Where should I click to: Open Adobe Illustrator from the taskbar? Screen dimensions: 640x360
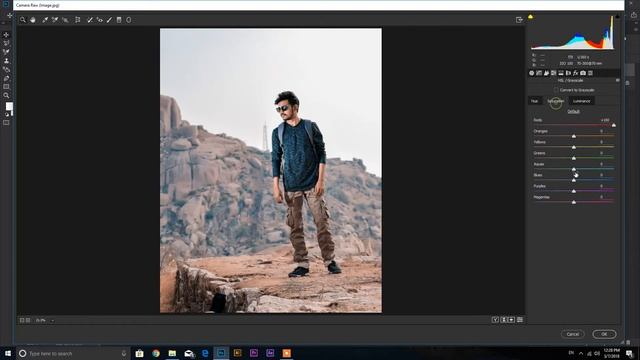(x=238, y=353)
